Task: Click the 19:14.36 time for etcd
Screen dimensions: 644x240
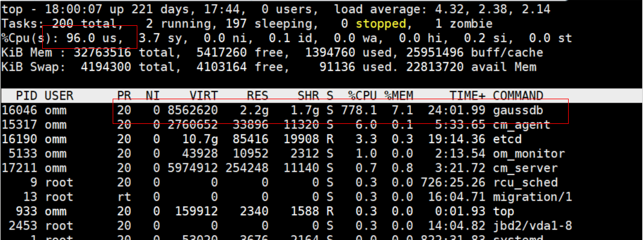Action: pyautogui.click(x=456, y=139)
